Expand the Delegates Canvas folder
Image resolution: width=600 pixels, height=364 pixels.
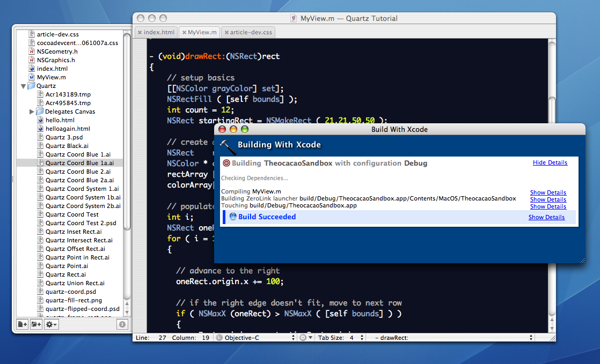[32, 112]
